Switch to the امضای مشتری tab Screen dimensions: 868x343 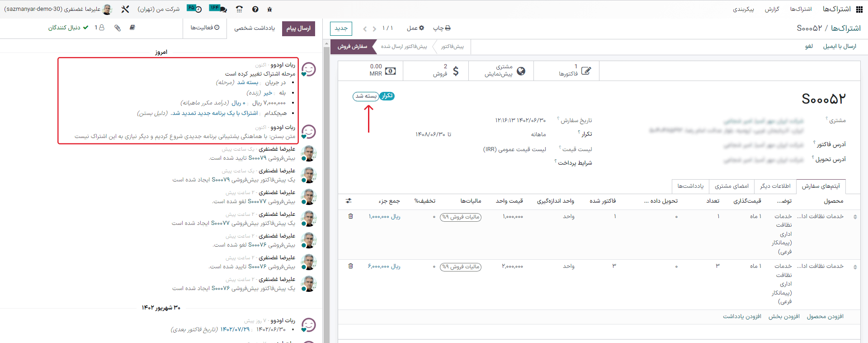pos(731,186)
